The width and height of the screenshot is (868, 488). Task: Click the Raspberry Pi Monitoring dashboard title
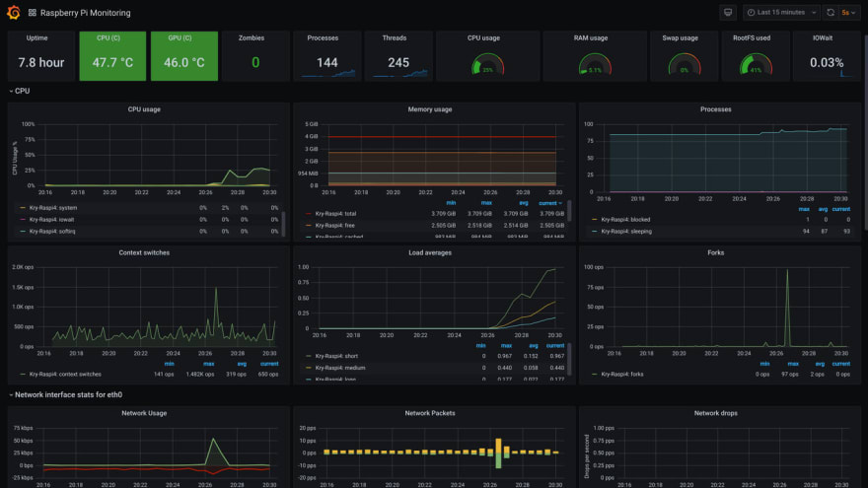point(85,13)
